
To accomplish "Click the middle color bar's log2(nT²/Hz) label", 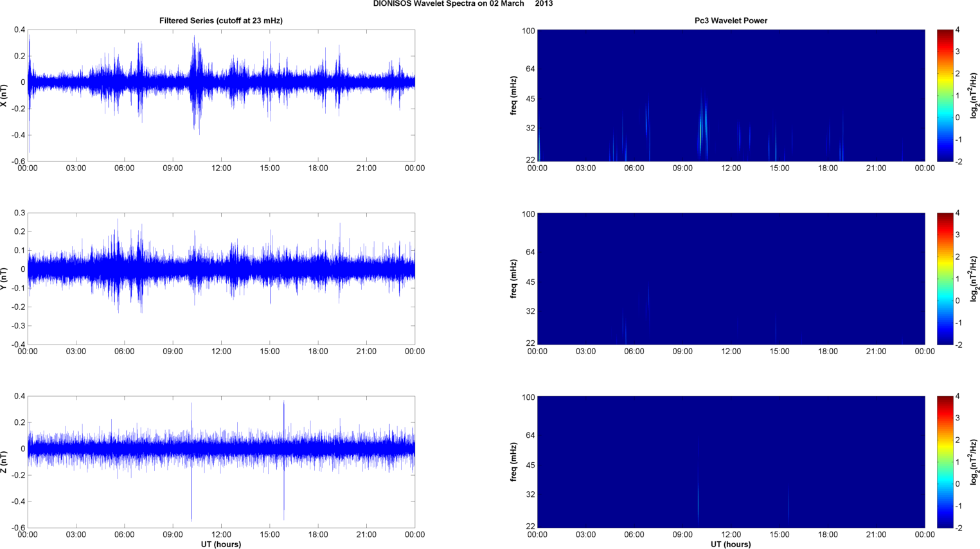I will click(975, 279).
